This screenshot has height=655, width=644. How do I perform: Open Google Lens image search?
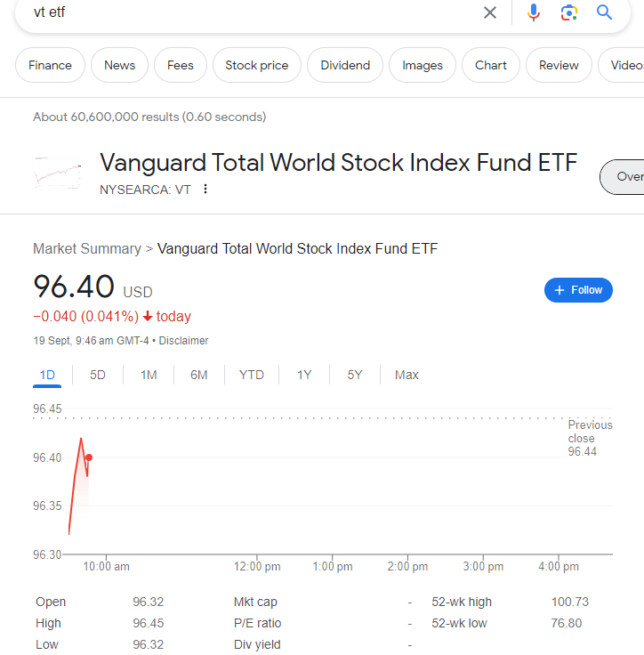tap(569, 12)
